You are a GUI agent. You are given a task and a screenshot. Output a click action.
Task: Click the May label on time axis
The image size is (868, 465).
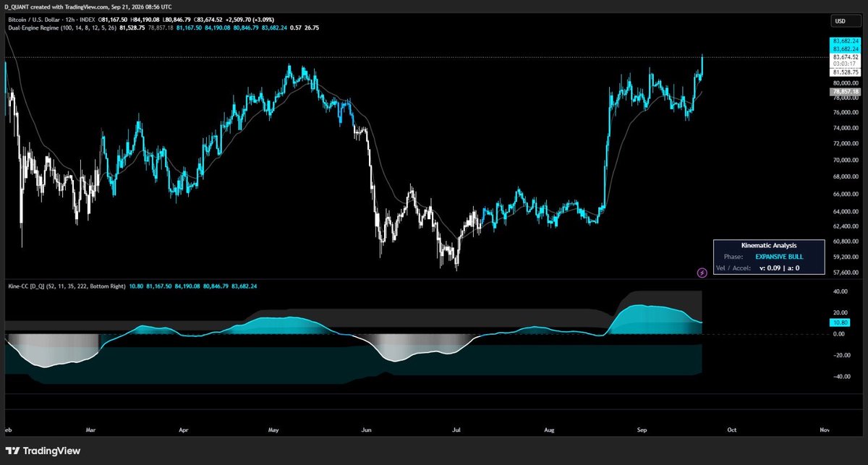(273, 430)
